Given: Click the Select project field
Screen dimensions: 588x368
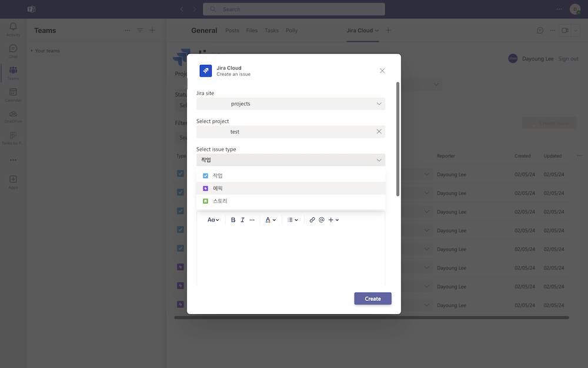Looking at the screenshot, I should (x=290, y=132).
